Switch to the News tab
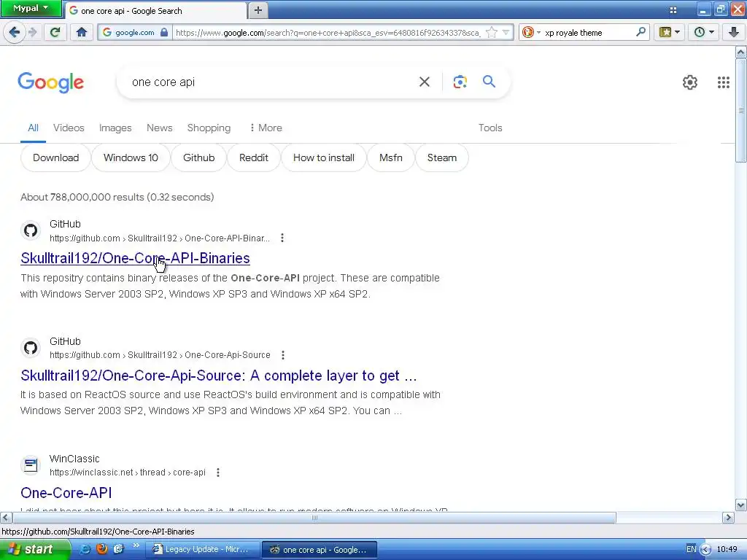 (160, 128)
